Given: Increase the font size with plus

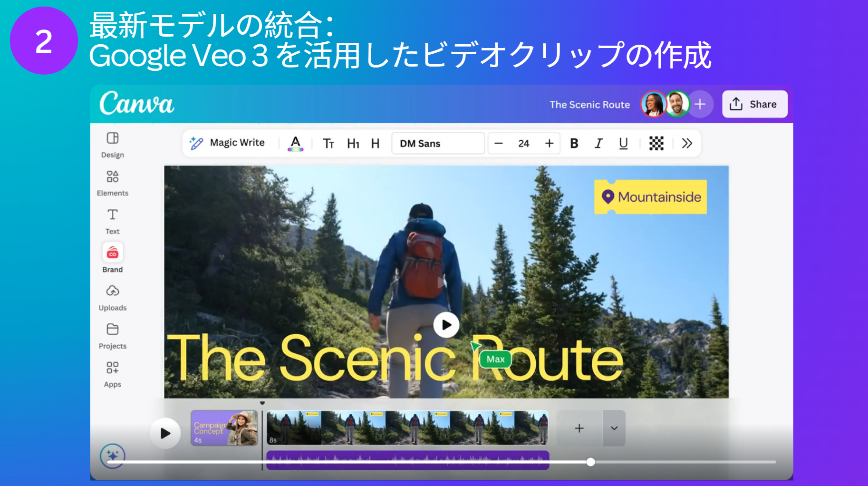Looking at the screenshot, I should [549, 143].
